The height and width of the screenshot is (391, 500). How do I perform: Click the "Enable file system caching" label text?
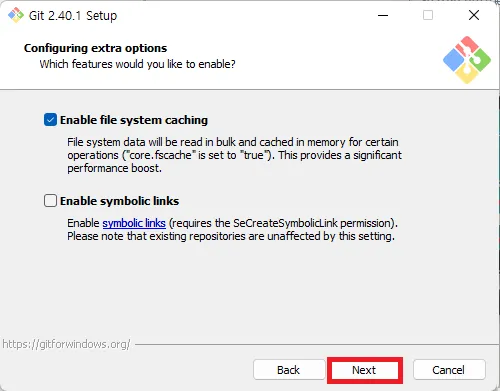tap(134, 120)
